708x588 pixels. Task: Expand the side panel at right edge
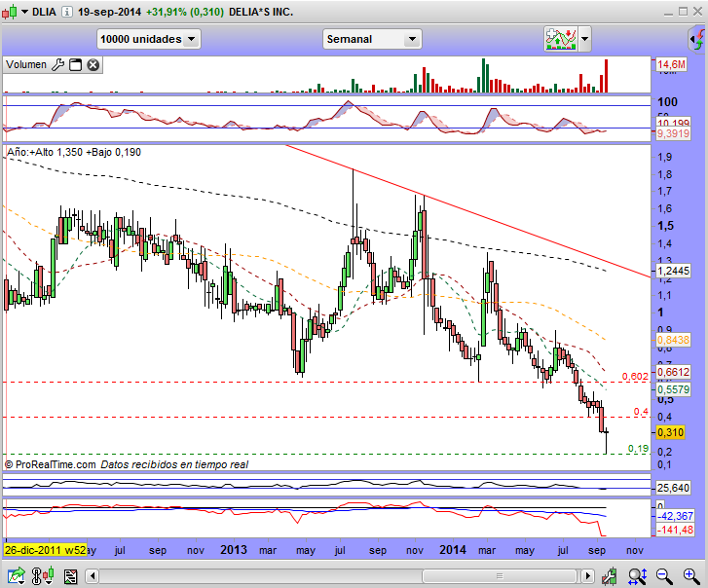[x=697, y=39]
